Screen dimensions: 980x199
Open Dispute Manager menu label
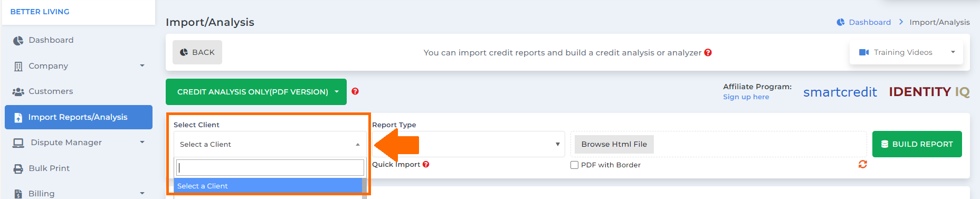(x=66, y=143)
